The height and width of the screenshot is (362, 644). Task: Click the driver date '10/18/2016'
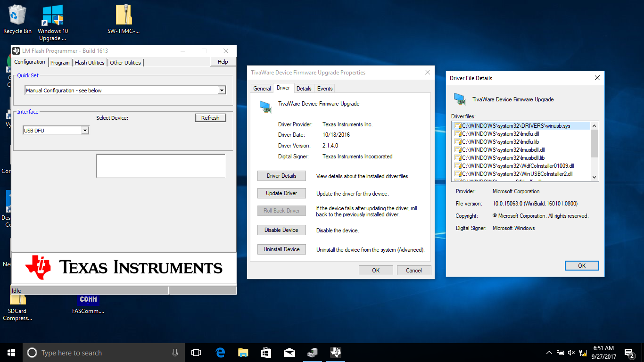coord(336,135)
